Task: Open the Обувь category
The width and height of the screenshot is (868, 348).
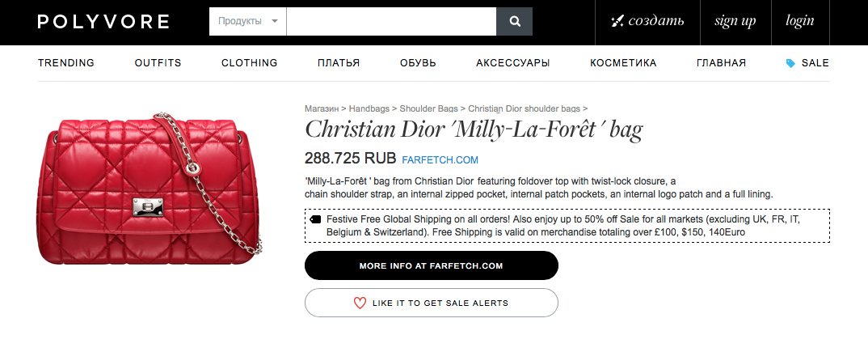Action: point(418,63)
